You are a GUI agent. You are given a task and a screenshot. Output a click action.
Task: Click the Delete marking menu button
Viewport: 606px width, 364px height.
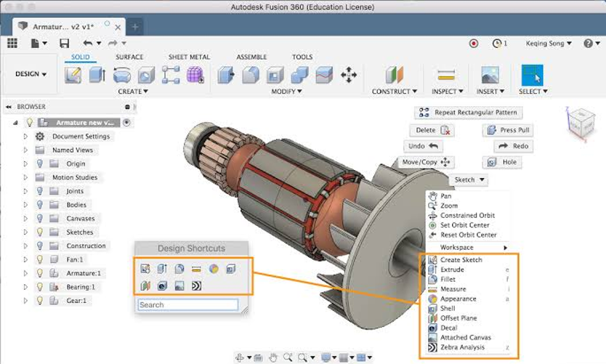432,130
